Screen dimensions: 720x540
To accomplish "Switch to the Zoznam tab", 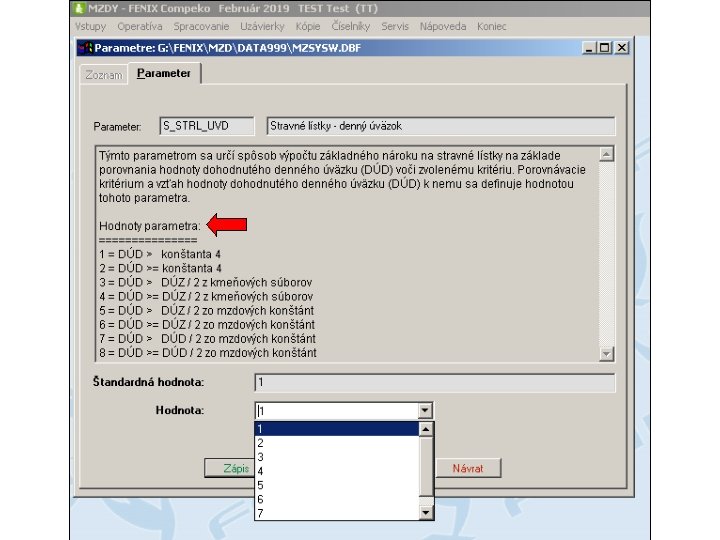I will [104, 75].
